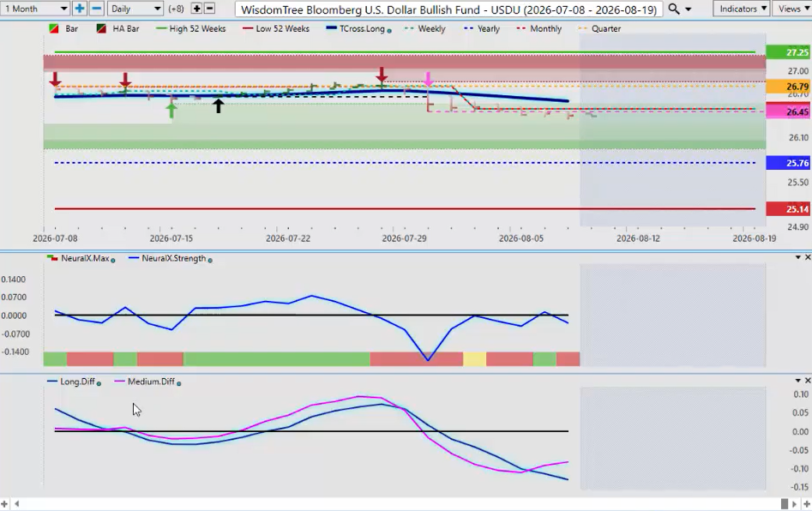812x511 pixels.
Task: Click the Long.Diff legend label
Action: pos(77,381)
